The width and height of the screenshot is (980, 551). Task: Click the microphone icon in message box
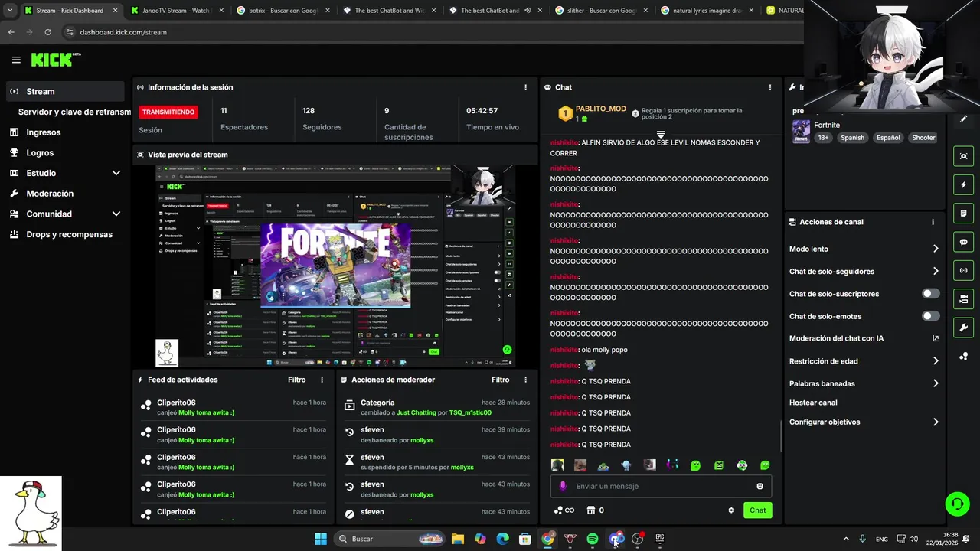tap(563, 486)
